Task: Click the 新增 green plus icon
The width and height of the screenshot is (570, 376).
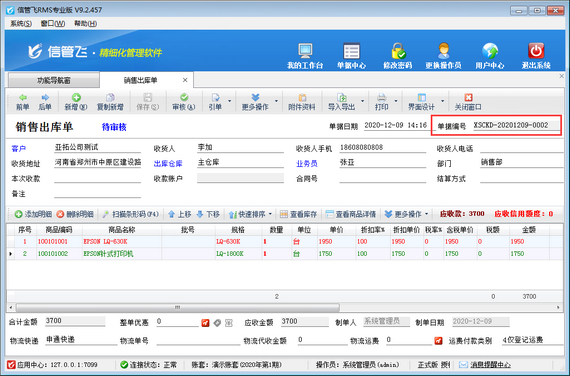Action: 76,97
